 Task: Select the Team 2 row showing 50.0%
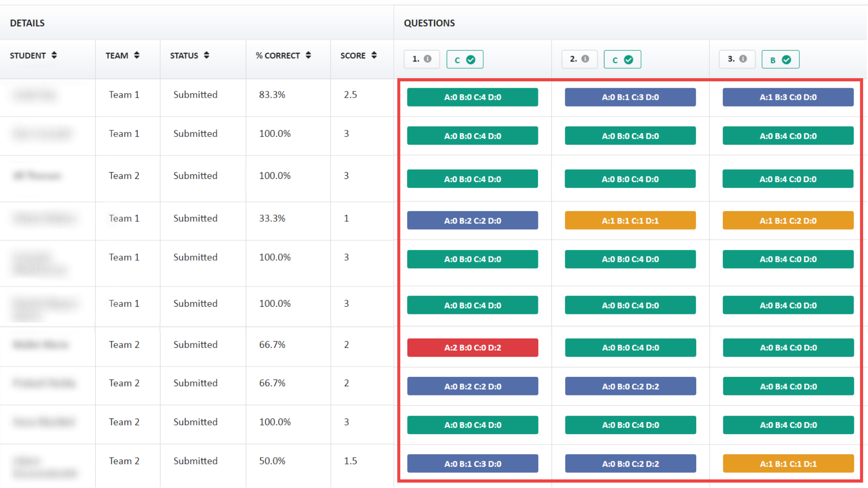click(x=272, y=461)
